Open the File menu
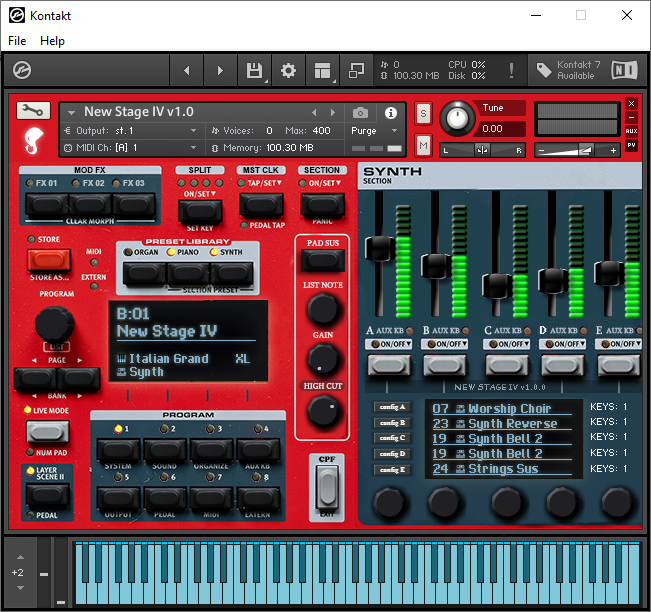The image size is (651, 612). [17, 41]
